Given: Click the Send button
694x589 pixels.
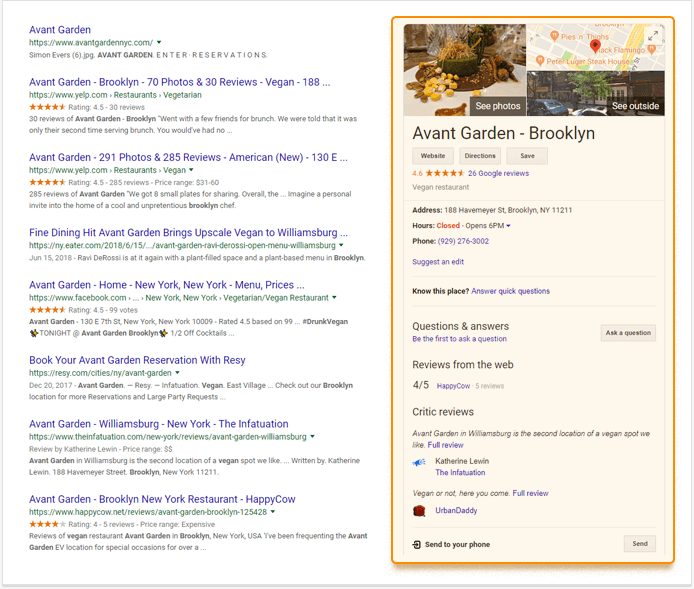Looking at the screenshot, I should [x=640, y=543].
